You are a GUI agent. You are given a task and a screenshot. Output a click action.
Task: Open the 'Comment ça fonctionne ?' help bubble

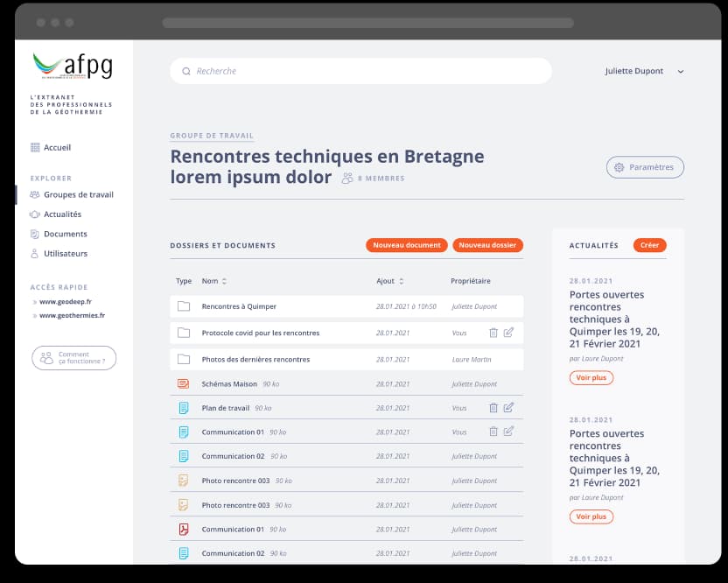coord(73,358)
